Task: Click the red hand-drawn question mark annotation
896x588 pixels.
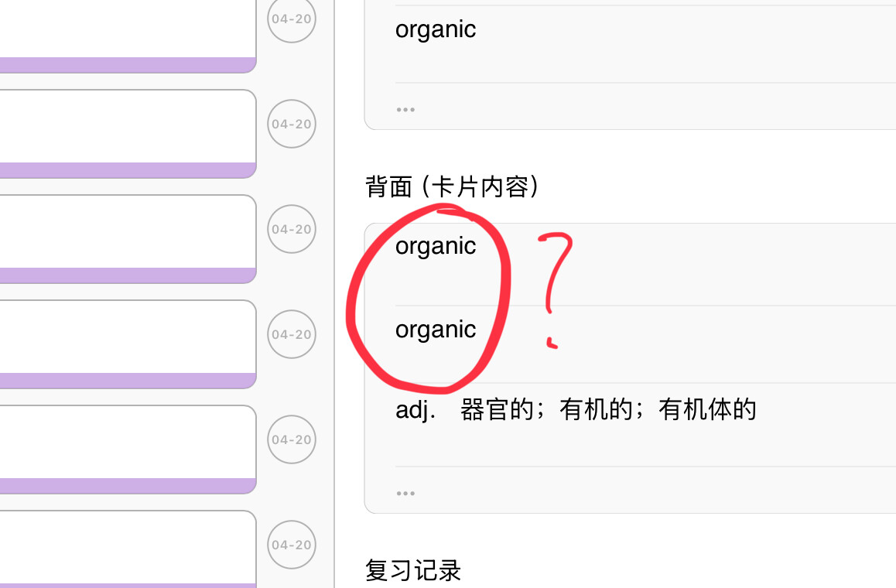Action: pos(555,289)
